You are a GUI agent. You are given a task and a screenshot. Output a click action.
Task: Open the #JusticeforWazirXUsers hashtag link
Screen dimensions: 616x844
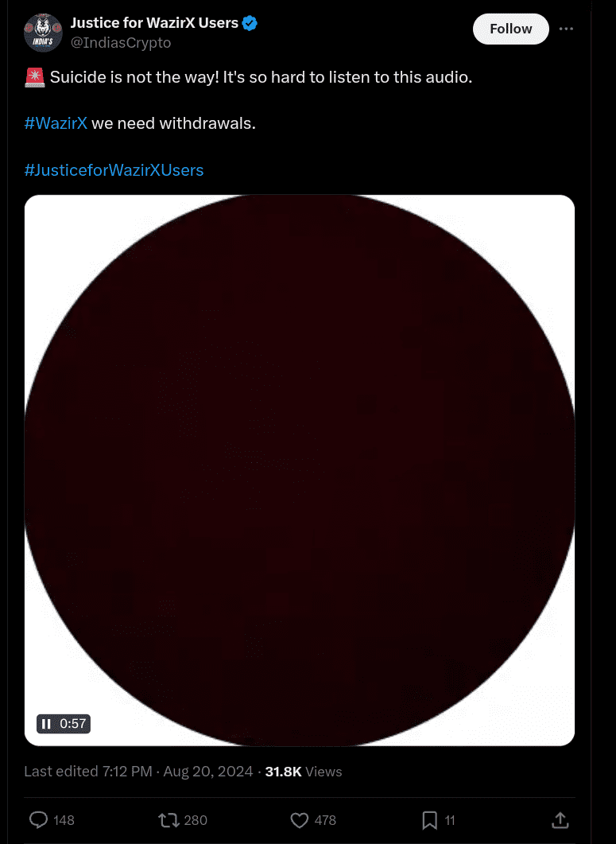click(114, 170)
